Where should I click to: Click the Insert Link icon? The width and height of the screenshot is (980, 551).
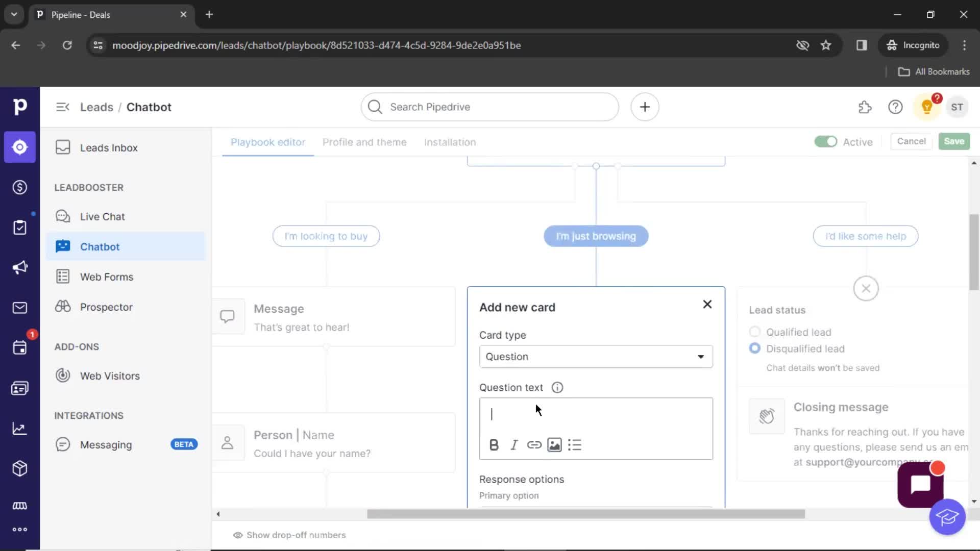click(x=534, y=445)
